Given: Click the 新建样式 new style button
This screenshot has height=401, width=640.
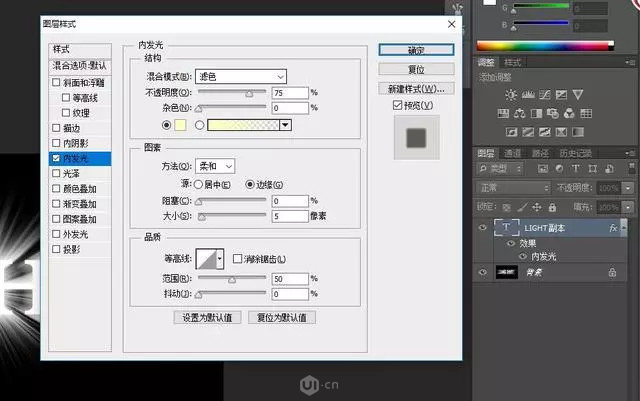Looking at the screenshot, I should [417, 88].
